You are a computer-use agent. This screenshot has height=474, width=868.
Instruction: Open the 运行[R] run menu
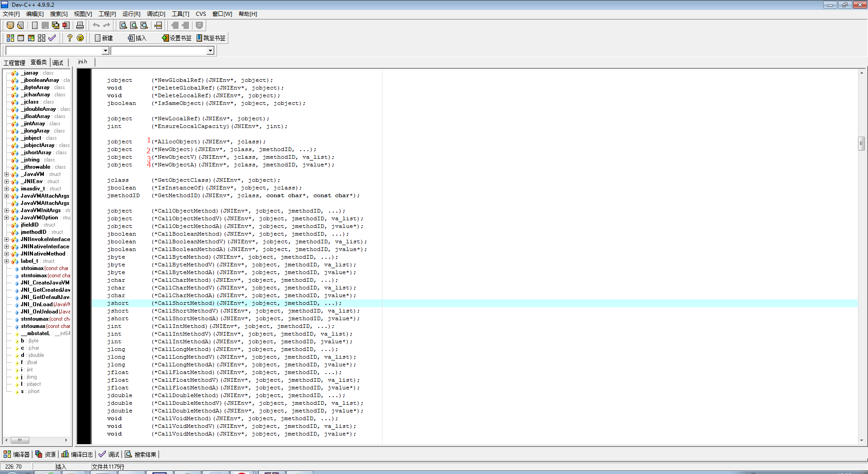pyautogui.click(x=131, y=14)
